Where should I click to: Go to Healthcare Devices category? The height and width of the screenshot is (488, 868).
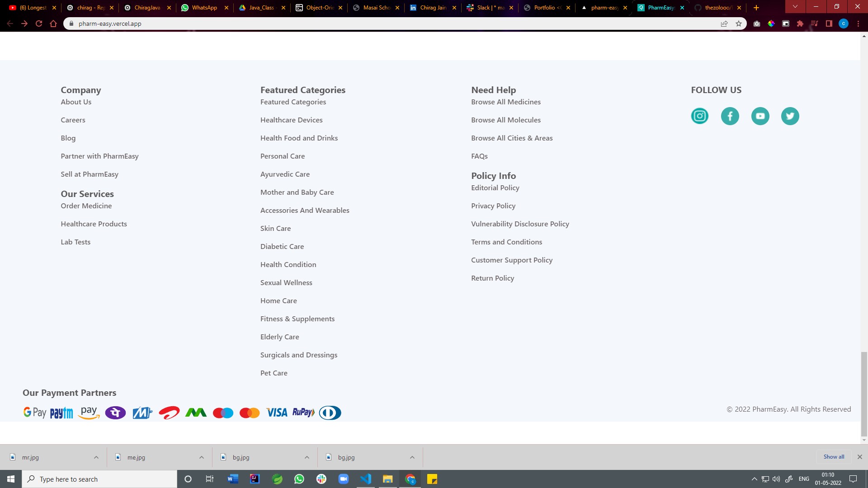coord(291,120)
